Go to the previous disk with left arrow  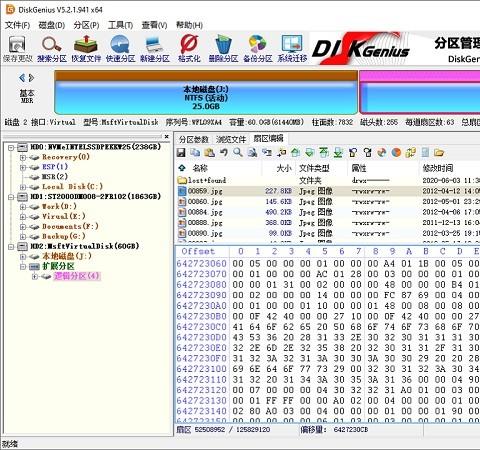[22, 78]
